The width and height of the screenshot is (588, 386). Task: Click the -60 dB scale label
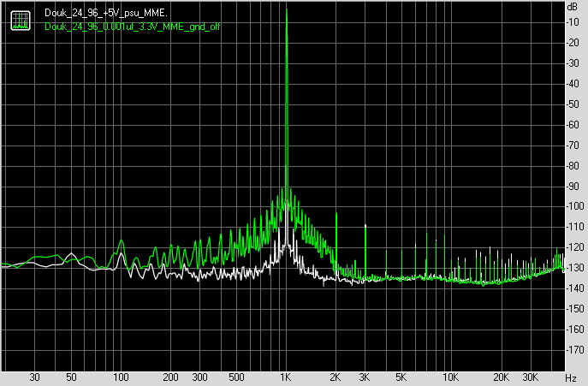tap(573, 125)
